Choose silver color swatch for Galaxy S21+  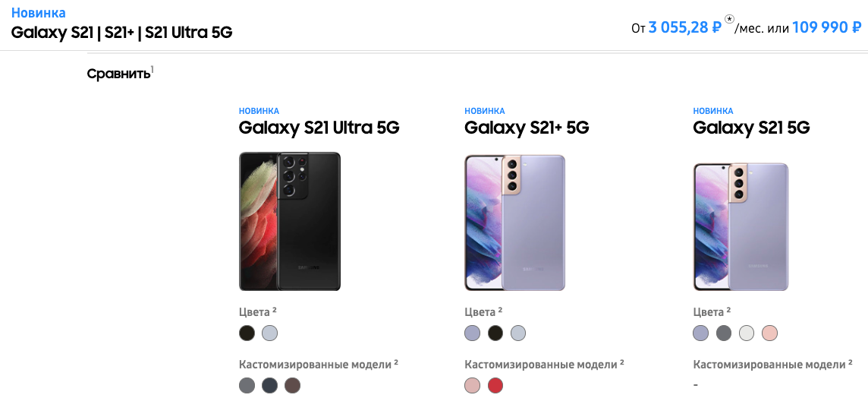(518, 333)
